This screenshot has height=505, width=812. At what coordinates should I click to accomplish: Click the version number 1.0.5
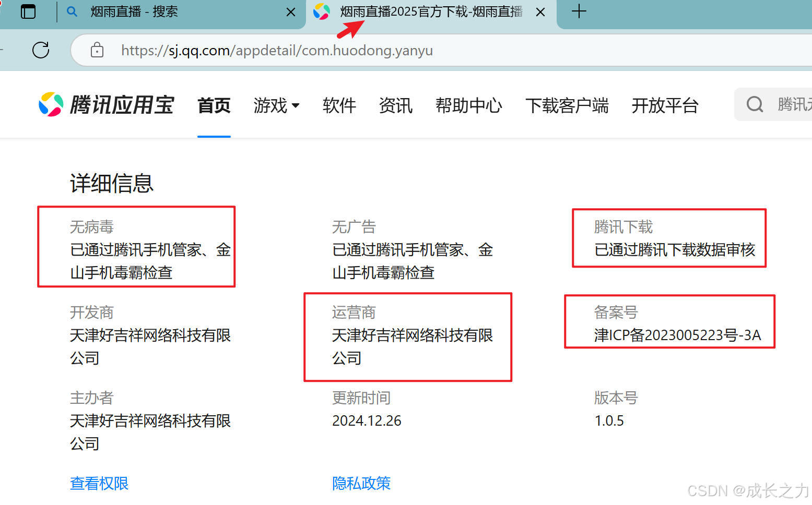[609, 420]
